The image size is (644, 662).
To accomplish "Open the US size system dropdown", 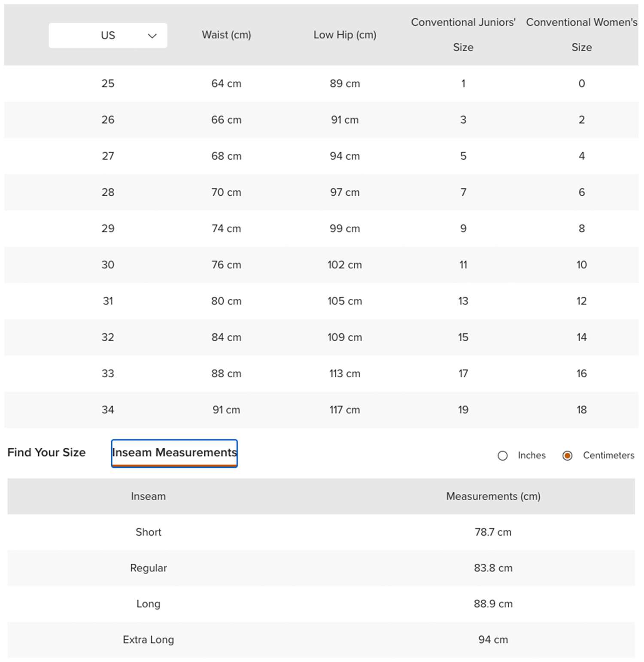I will [108, 36].
